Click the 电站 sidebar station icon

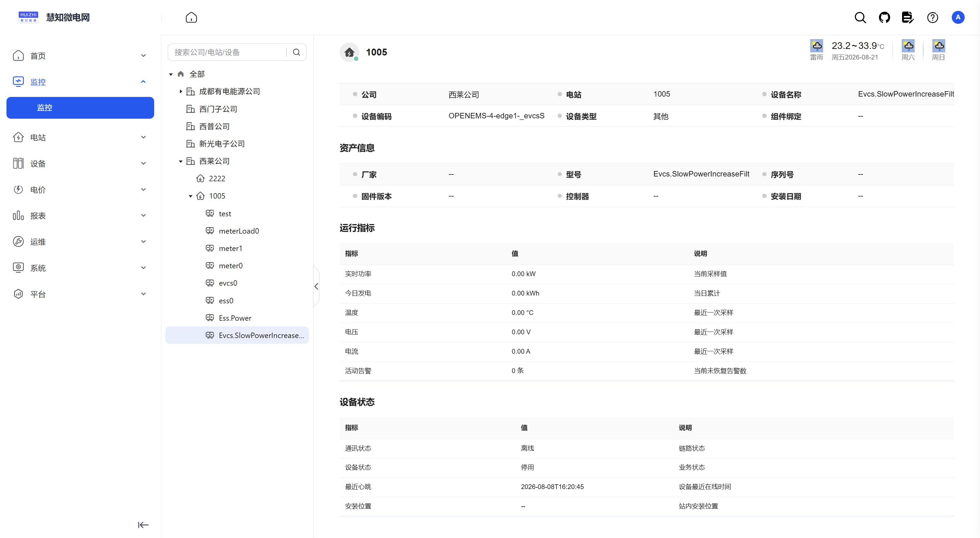click(x=18, y=137)
